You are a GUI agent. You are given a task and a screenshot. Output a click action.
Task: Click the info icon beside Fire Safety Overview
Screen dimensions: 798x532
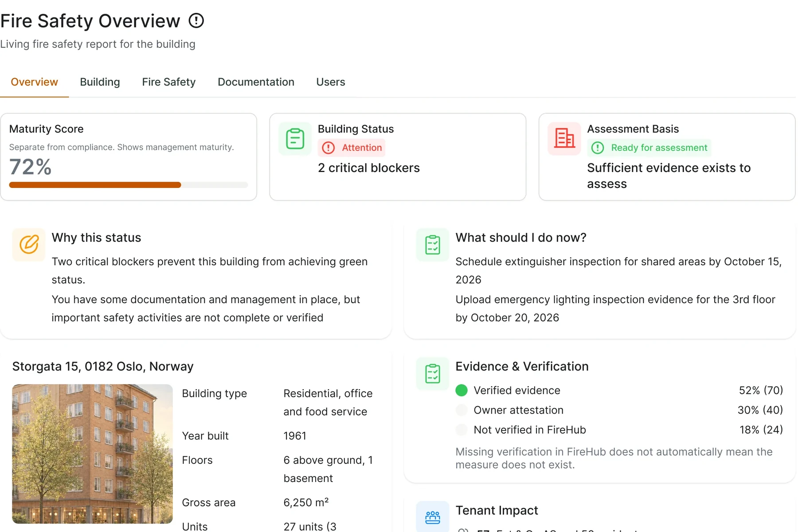[x=196, y=20]
